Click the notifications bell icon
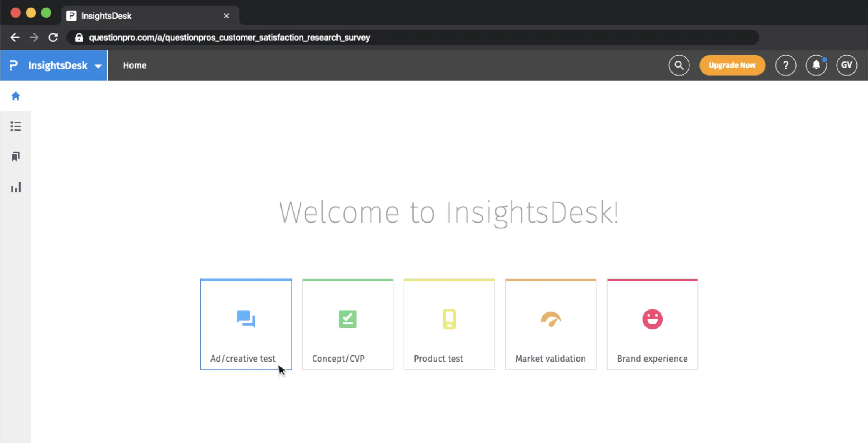This screenshot has height=443, width=868. point(816,65)
